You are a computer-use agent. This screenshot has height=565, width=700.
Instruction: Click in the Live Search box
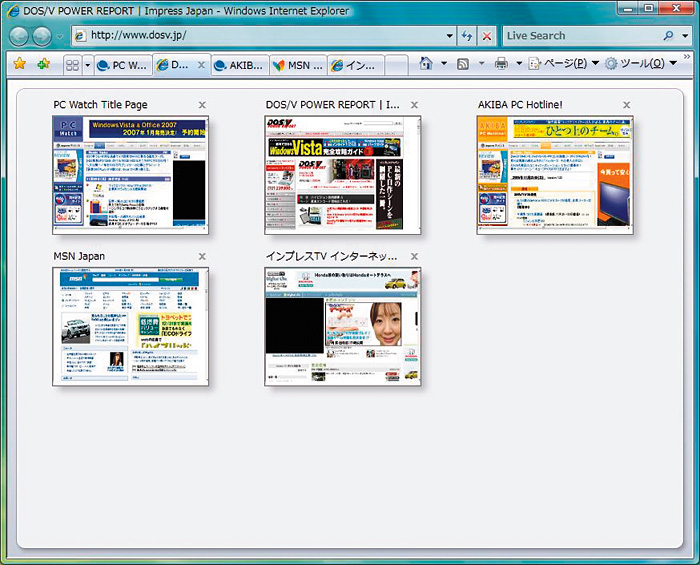coord(580,35)
